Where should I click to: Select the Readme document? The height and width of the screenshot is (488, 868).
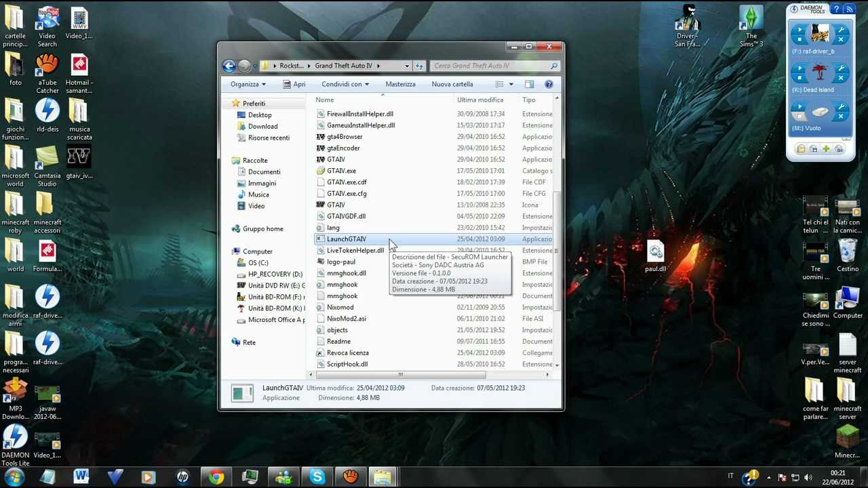(338, 341)
